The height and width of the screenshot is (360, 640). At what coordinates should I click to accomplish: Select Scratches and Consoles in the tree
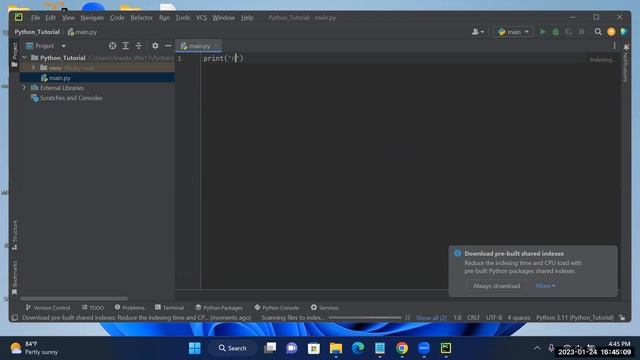coord(71,98)
